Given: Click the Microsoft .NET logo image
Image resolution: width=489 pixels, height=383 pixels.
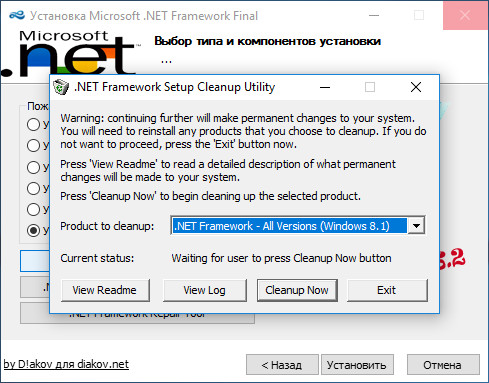Looking at the screenshot, I should [71, 53].
